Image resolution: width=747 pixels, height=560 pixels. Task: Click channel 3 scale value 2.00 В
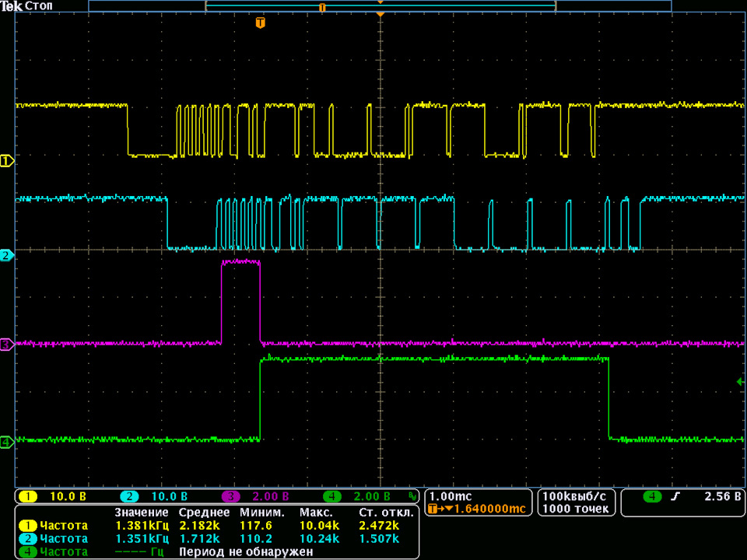[x=271, y=496]
